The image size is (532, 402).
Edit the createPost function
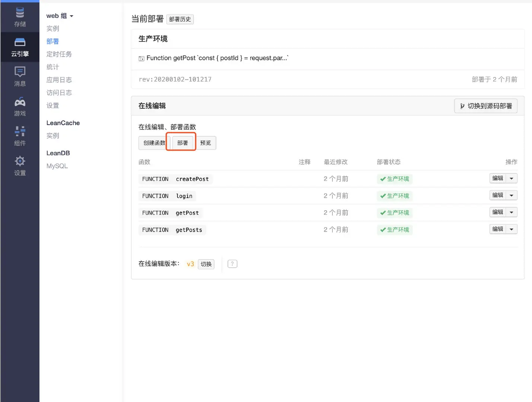coord(498,178)
